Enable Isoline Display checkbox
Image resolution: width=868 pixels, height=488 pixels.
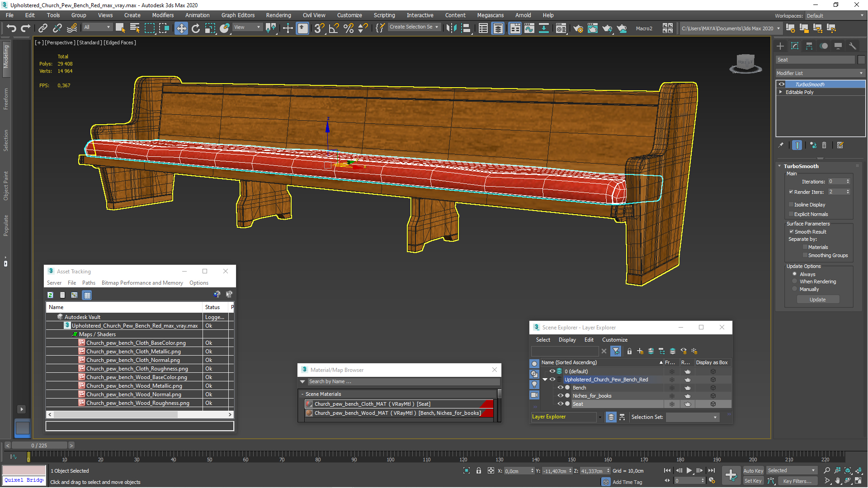click(x=791, y=205)
